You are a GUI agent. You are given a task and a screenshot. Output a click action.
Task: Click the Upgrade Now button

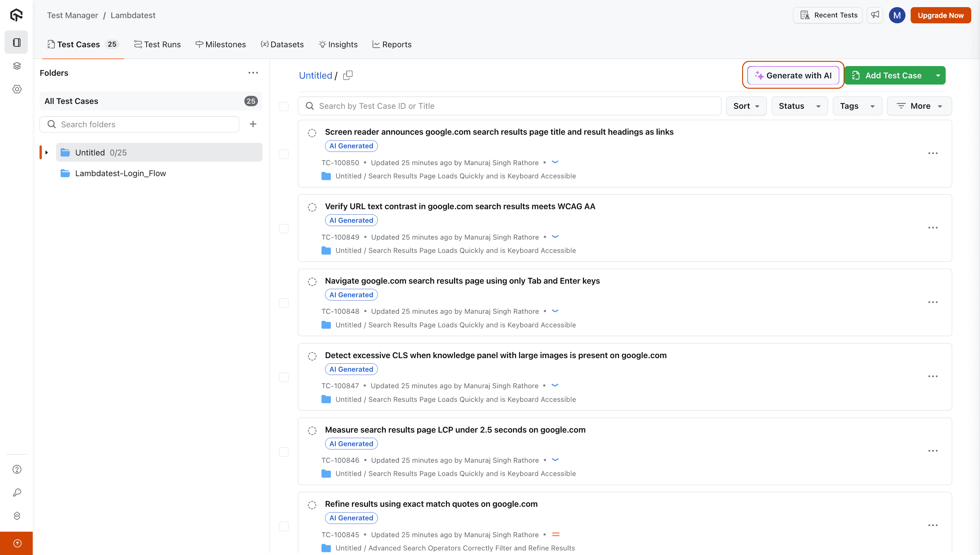pos(940,15)
